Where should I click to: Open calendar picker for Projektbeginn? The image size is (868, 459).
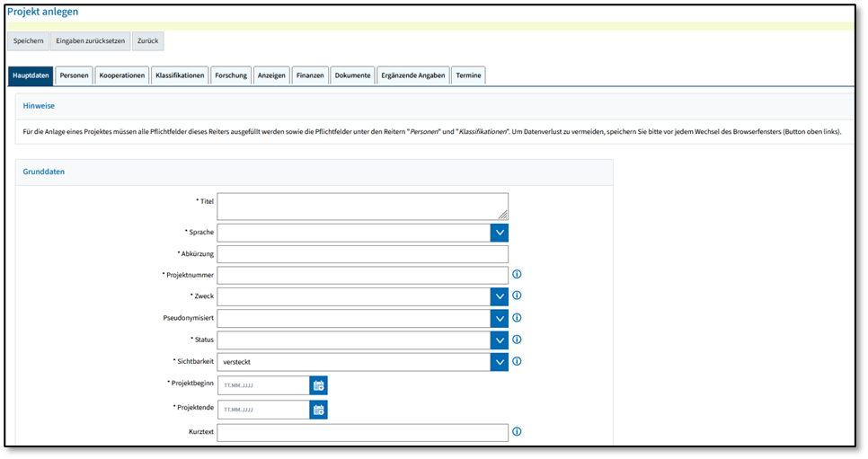(318, 385)
